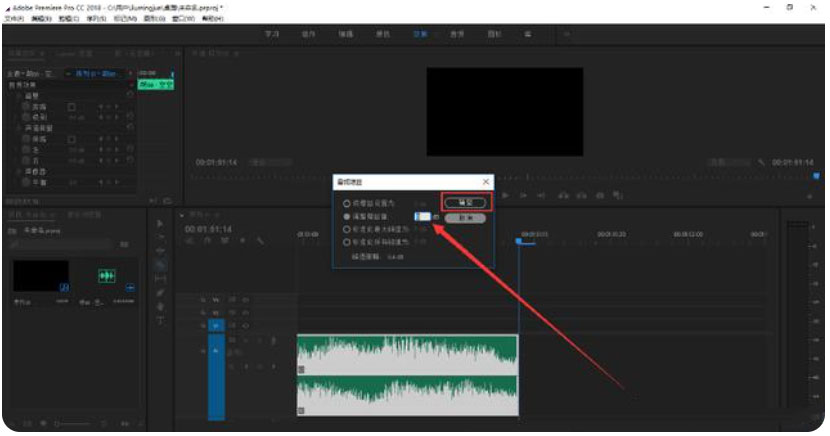The width and height of the screenshot is (830, 436).
Task: Select the Razor tool in tools panel
Action: coord(160,264)
